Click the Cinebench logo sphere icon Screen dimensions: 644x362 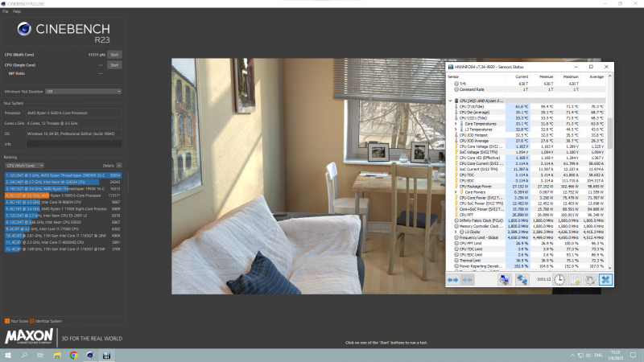(x=24, y=29)
